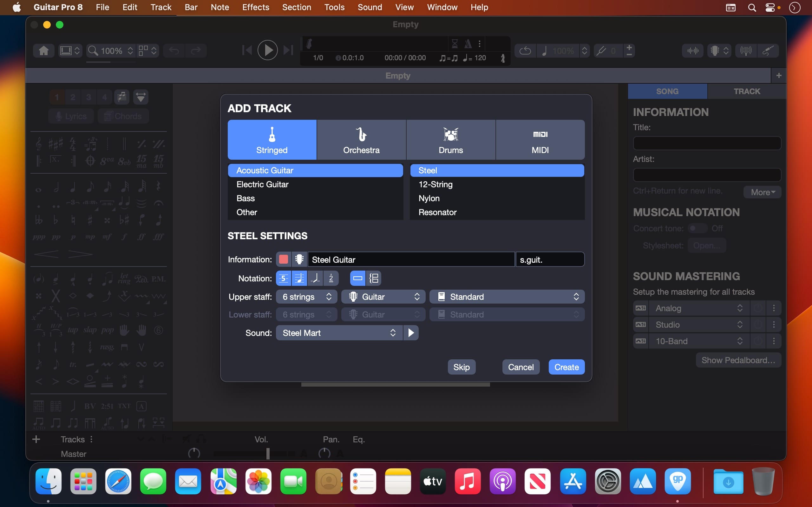Click the guitar headstock icon beside the track name
This screenshot has height=507, width=812.
coord(299,259)
